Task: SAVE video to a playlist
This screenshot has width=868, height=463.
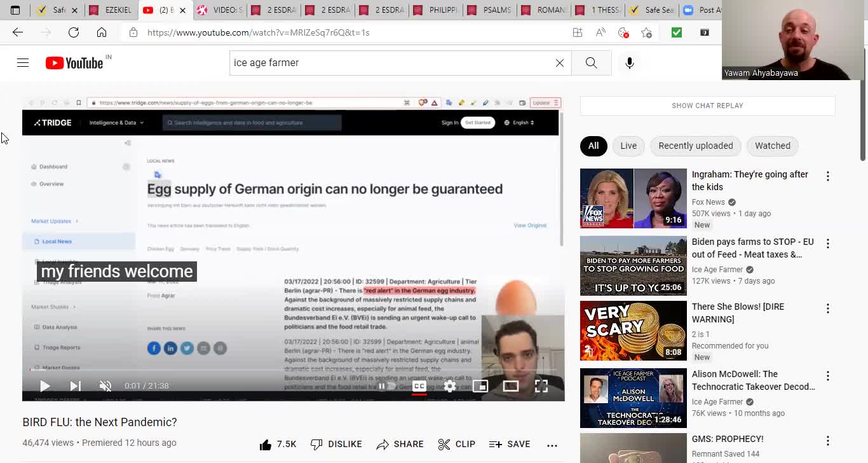Action: pos(509,445)
